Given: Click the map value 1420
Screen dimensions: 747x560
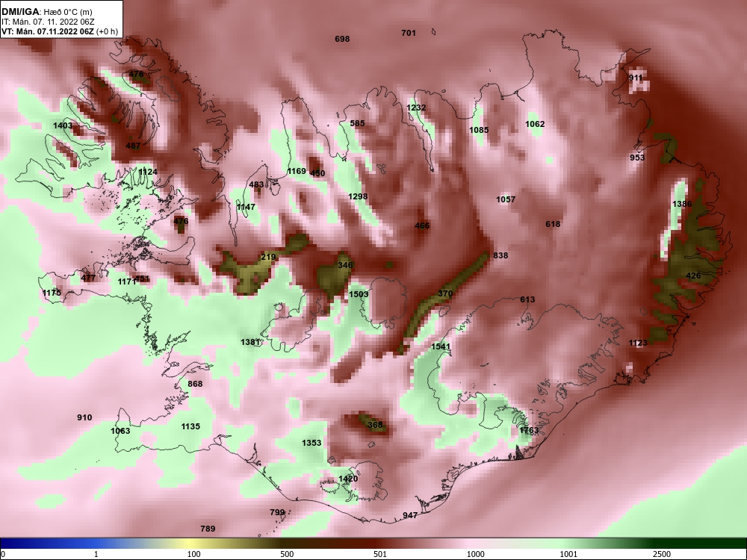Looking at the screenshot, I should [x=348, y=479].
